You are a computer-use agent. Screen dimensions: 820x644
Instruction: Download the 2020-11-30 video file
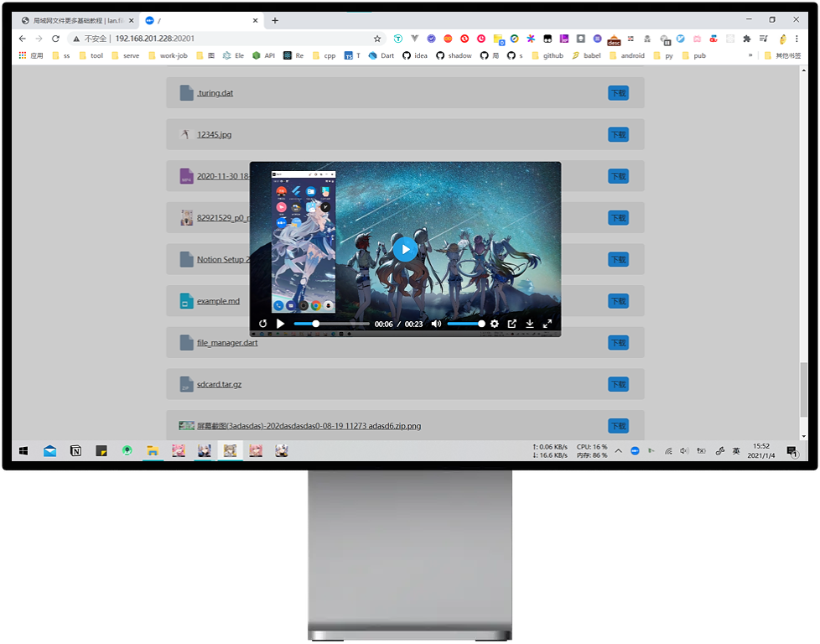point(618,176)
